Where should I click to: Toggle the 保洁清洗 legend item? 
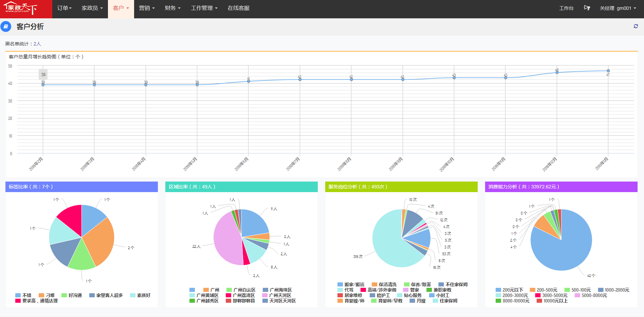[x=384, y=284]
